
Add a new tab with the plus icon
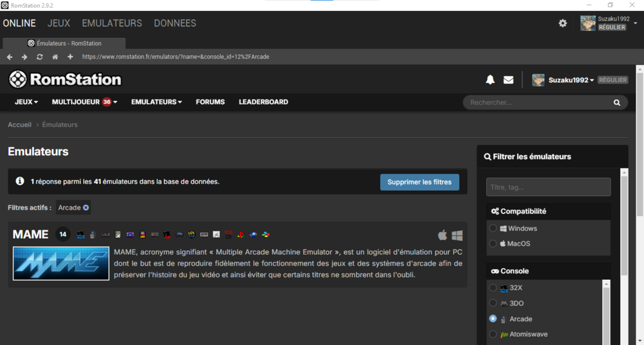(70, 57)
